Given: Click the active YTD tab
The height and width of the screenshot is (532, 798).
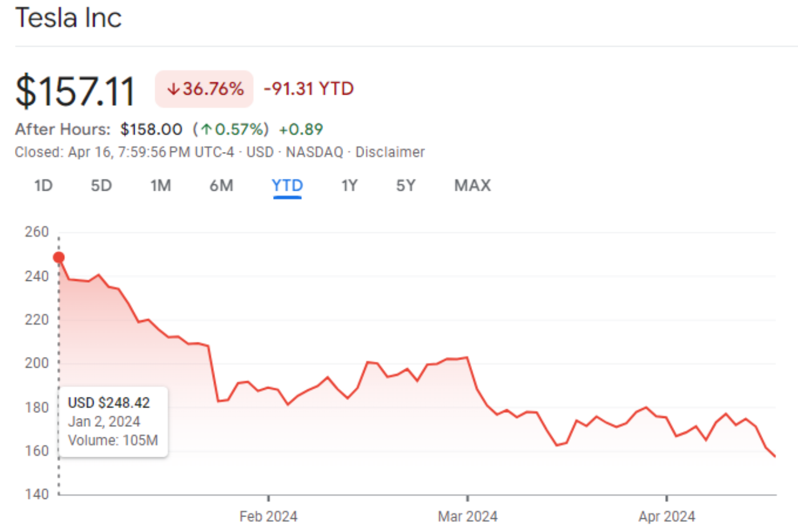Looking at the screenshot, I should click(x=287, y=186).
